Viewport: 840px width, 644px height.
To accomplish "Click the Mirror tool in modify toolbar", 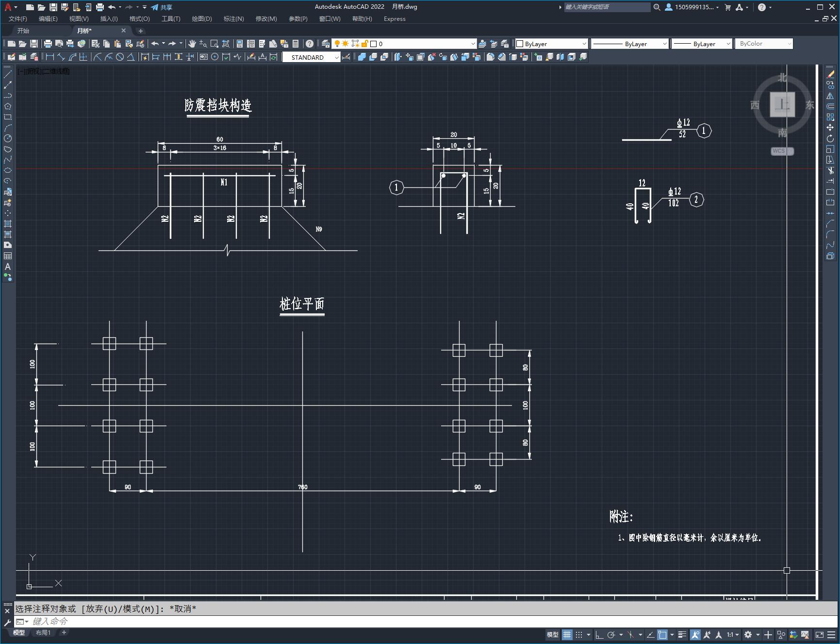I will click(x=830, y=96).
